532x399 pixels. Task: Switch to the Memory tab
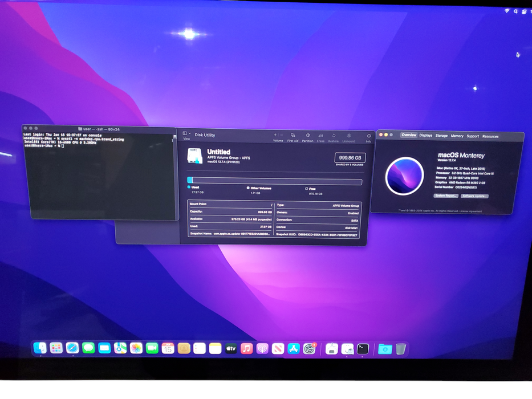(457, 136)
